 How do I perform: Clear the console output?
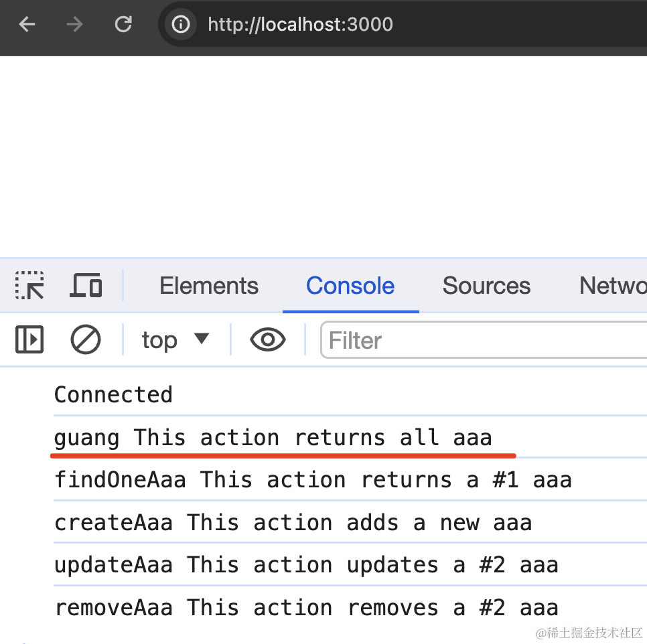(x=86, y=340)
